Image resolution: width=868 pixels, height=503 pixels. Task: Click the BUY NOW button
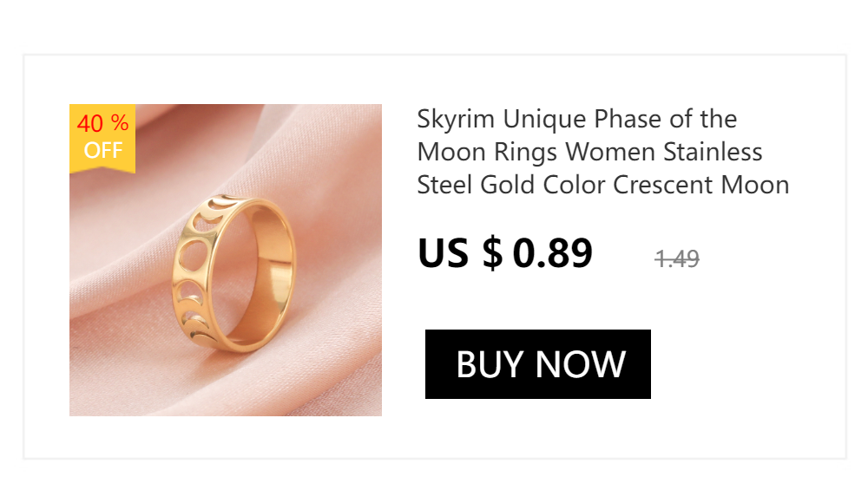coord(537,364)
